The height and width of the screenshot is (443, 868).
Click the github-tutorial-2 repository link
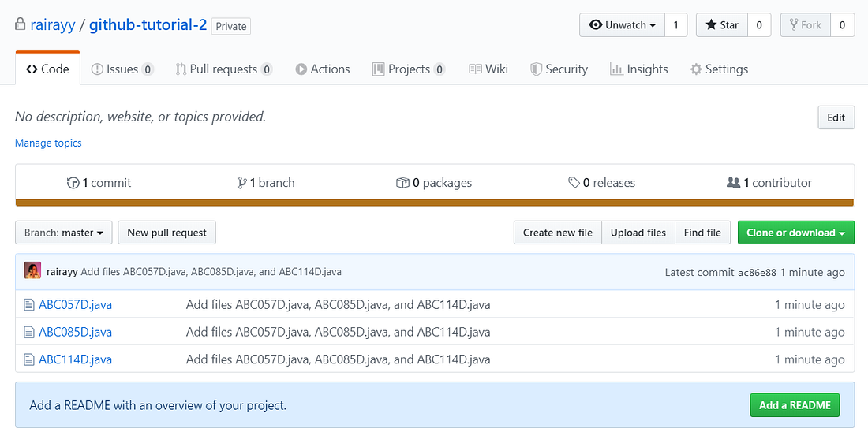(148, 25)
